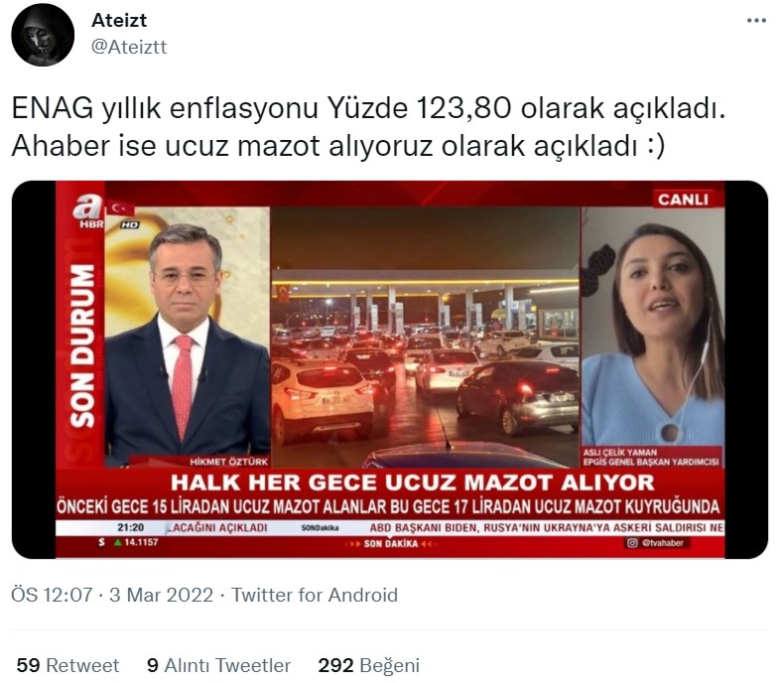Click the A HBR channel logo in image
Screen dimensions: 784x683
click(x=89, y=210)
